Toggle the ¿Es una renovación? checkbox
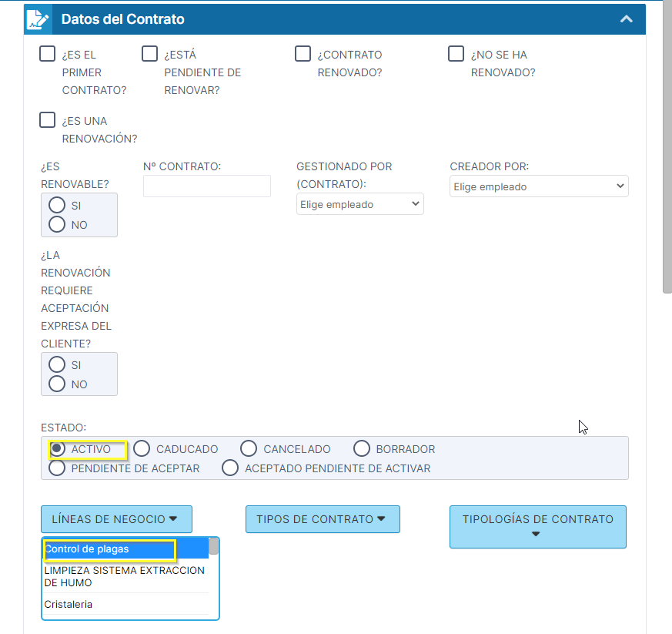672x634 pixels. [48, 120]
